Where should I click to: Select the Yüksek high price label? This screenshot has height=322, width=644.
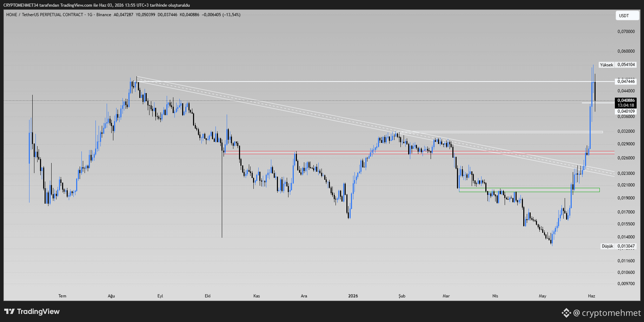tap(606, 65)
